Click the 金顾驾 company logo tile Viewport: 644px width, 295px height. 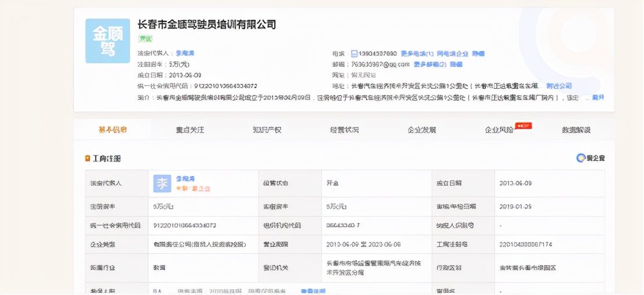tap(107, 41)
